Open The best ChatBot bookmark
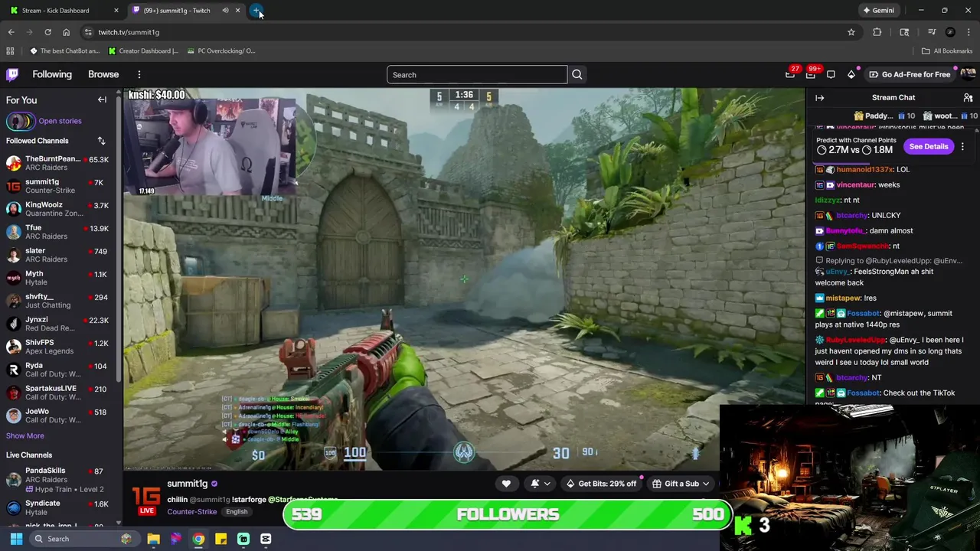Image resolution: width=980 pixels, height=551 pixels. 65,51
